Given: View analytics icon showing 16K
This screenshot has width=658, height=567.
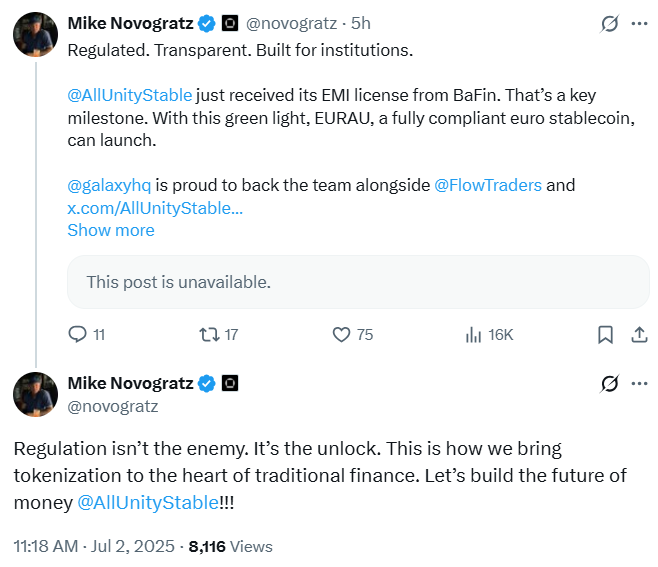Looking at the screenshot, I should [x=474, y=334].
